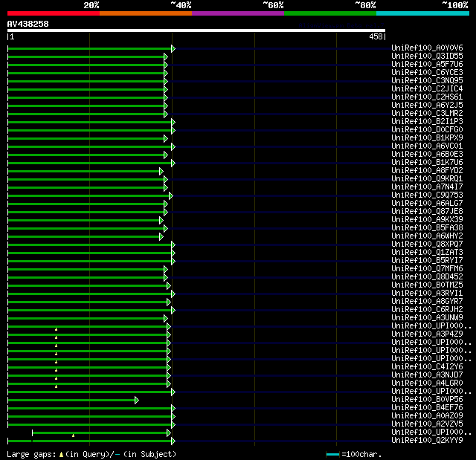Click the arrowhead ending the UniRef100_Q2KYY9 alignment
The height and width of the screenshot is (460, 476).
click(173, 441)
